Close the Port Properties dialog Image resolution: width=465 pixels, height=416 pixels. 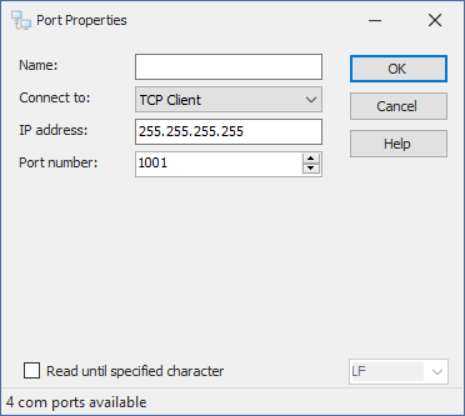pyautogui.click(x=435, y=21)
